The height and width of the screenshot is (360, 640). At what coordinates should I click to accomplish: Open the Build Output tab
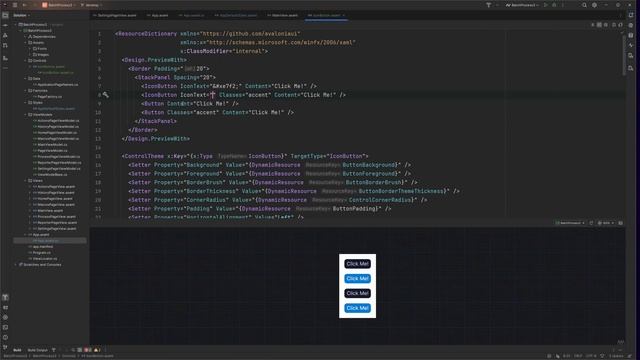pos(38,350)
